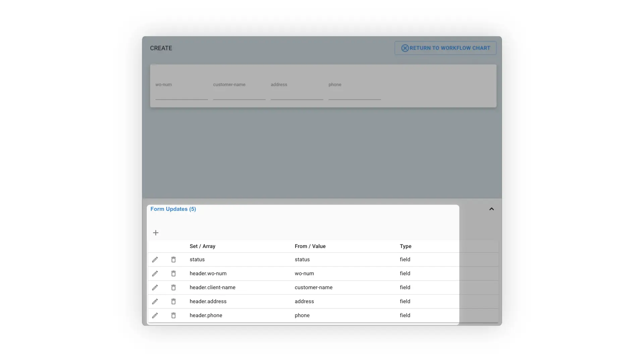Delete the header.client-name update
The image size is (644, 362).
pyautogui.click(x=173, y=287)
